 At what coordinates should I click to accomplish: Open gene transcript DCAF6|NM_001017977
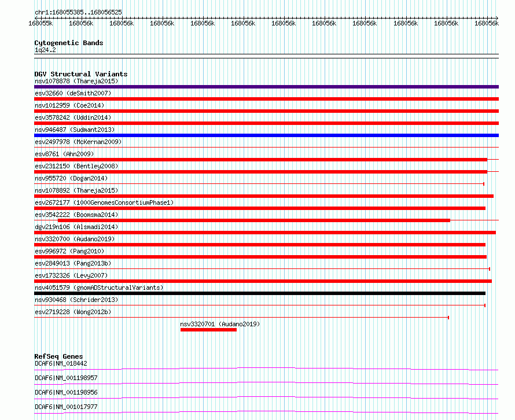66,407
